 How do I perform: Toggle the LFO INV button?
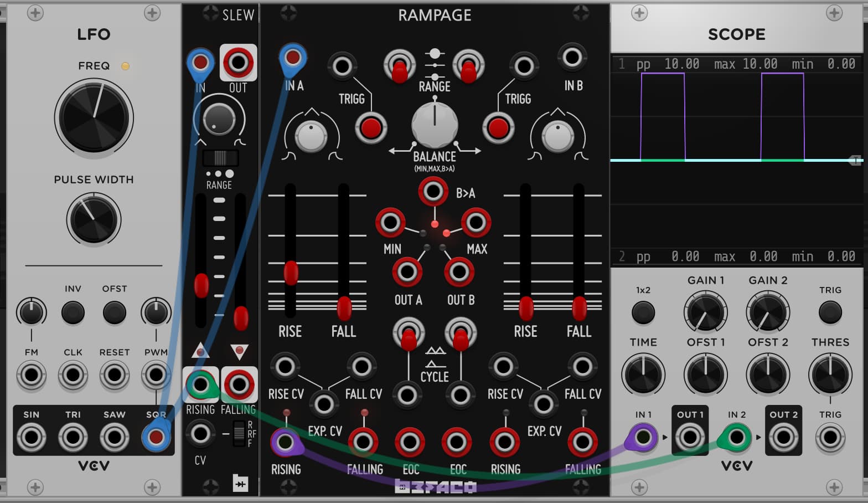coord(73,313)
